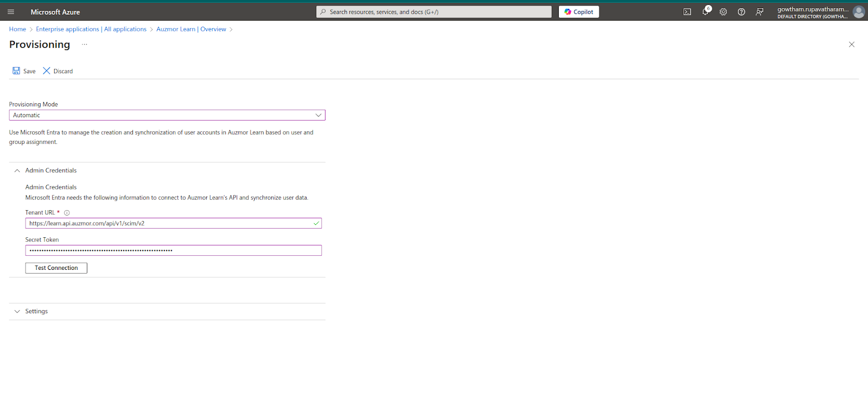Click the account name gowtham.rupavatharam
The image size is (868, 417).
(813, 9)
